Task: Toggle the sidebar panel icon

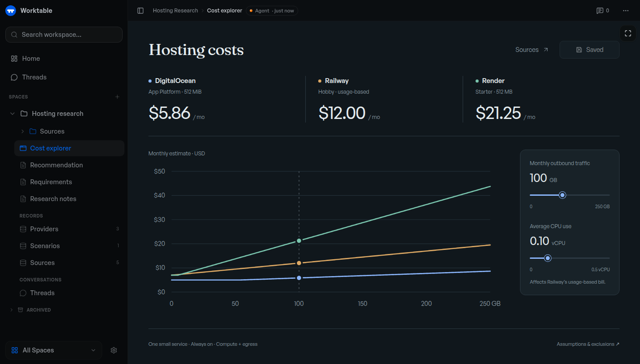Action: click(140, 11)
